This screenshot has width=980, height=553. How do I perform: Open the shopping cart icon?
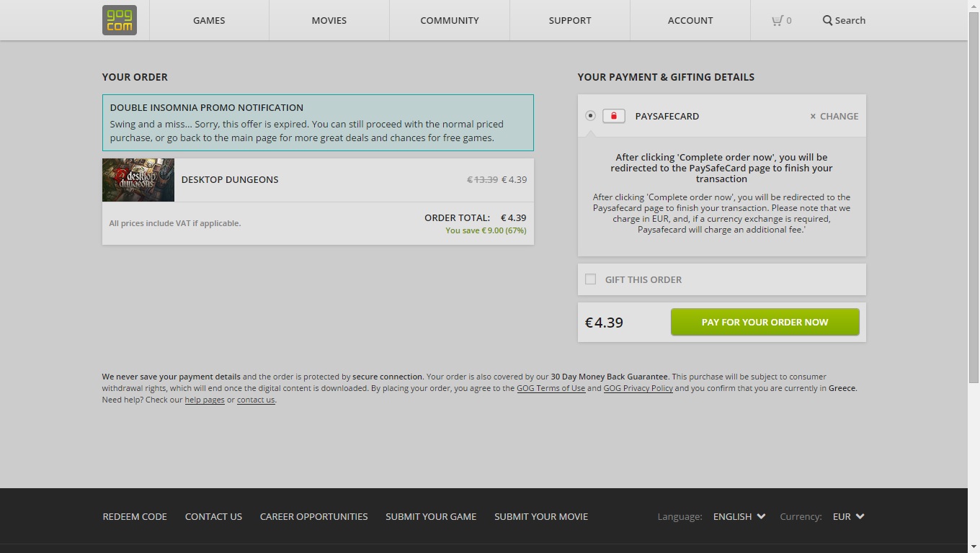pos(777,20)
